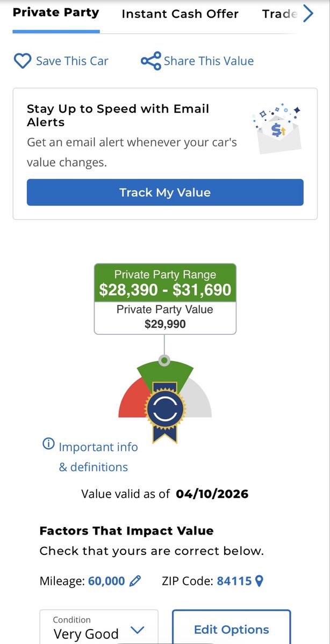Click the Share This Value icon
Image resolution: width=330 pixels, height=644 pixels.
coord(150,61)
